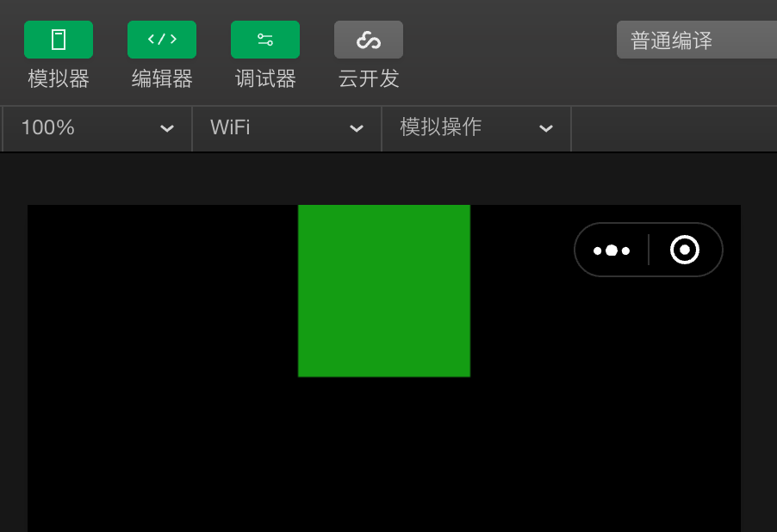Click the sliders icon above 调试器
The image size is (777, 532).
coord(264,39)
